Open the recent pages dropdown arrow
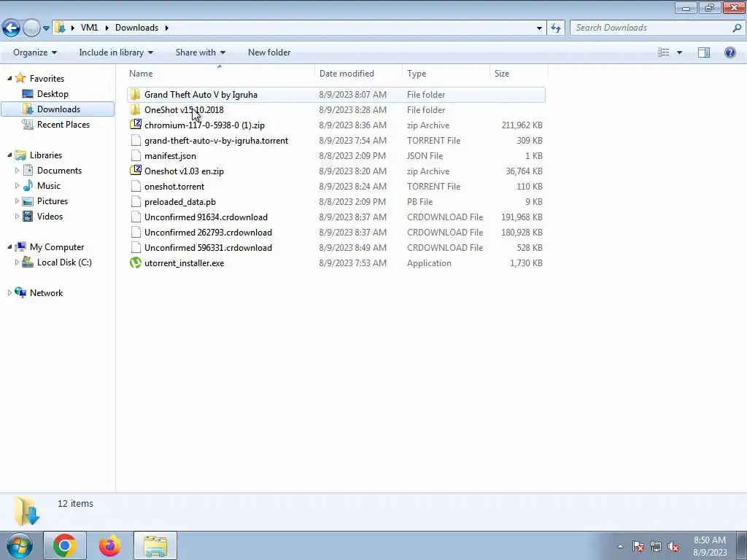The image size is (747, 560). (x=46, y=28)
